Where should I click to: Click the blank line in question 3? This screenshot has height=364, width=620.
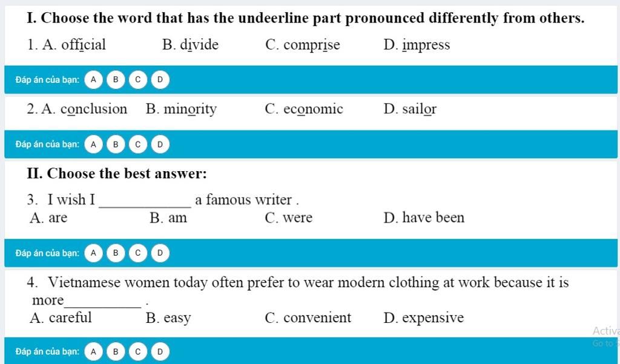tap(145, 203)
